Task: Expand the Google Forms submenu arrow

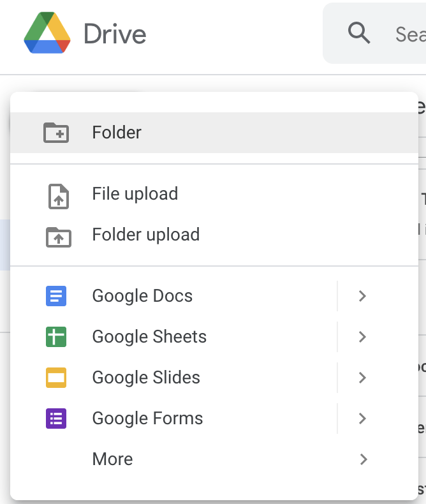Action: coord(362,419)
